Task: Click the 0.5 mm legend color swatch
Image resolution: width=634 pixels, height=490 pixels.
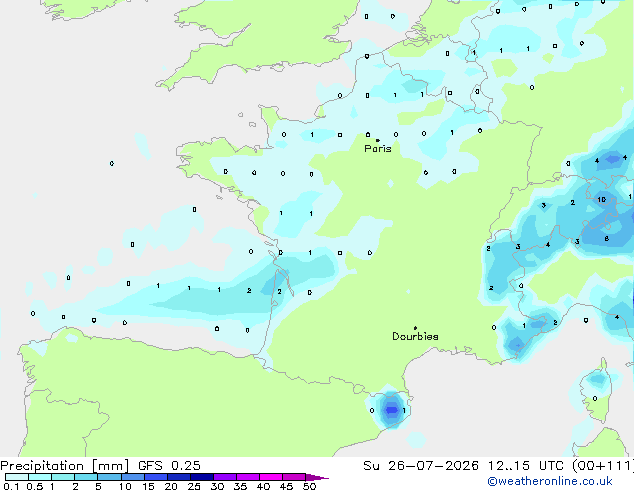Action: [40, 477]
